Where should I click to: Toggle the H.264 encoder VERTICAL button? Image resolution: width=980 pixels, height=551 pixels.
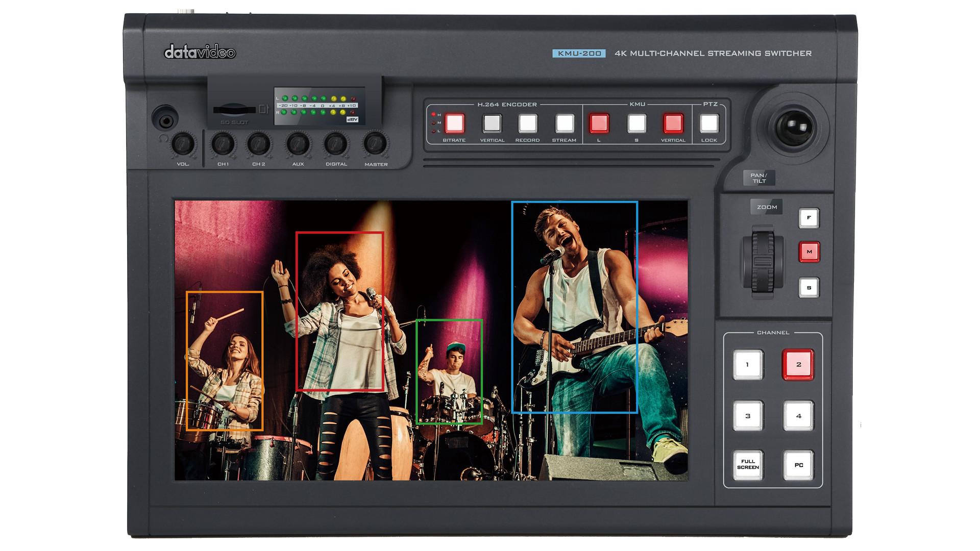492,123
